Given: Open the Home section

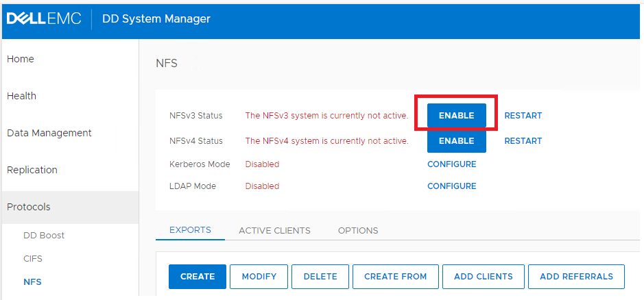Looking at the screenshot, I should (x=21, y=59).
